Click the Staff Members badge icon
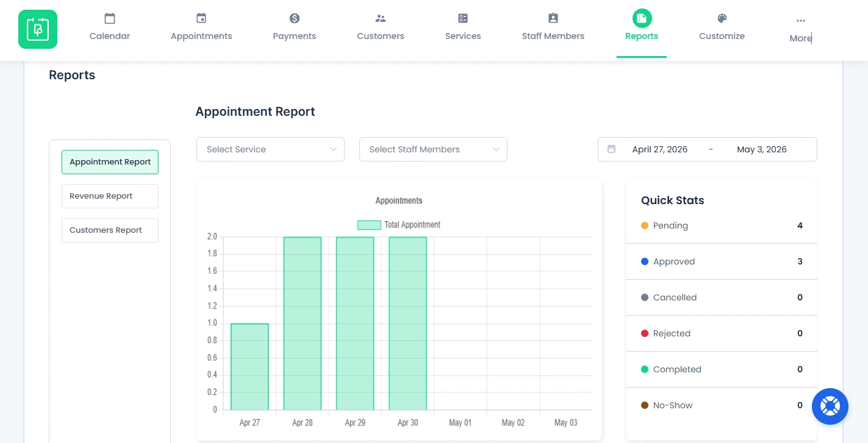This screenshot has height=443, width=868. click(553, 18)
